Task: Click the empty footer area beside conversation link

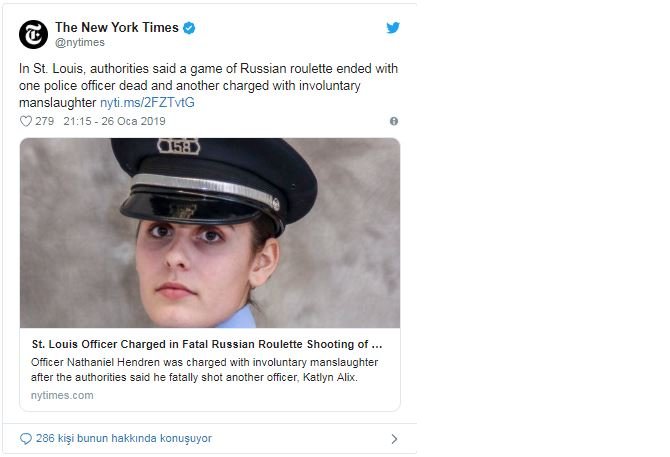Action: coord(300,438)
